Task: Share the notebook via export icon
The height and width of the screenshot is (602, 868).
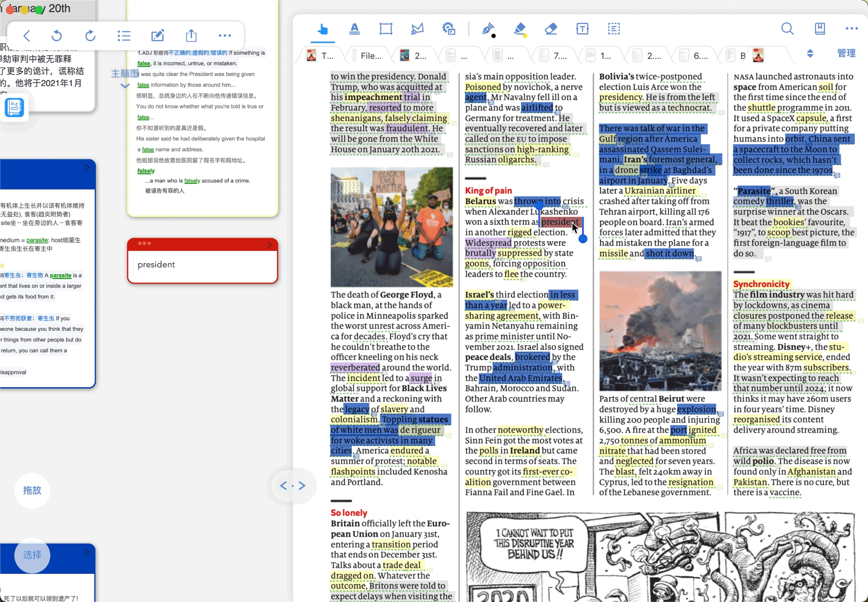Action: click(191, 35)
